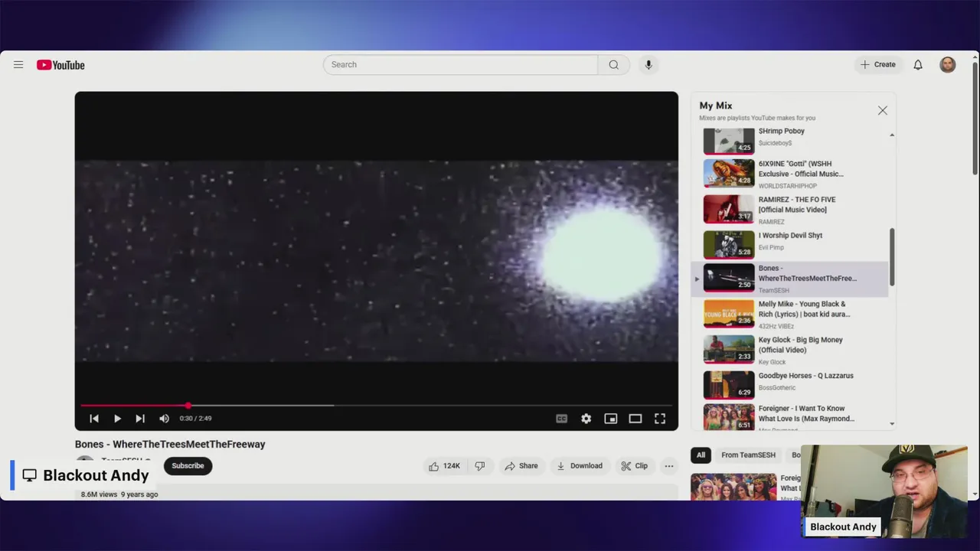The height and width of the screenshot is (551, 980).
Task: Toggle closed captions
Action: [x=561, y=419]
